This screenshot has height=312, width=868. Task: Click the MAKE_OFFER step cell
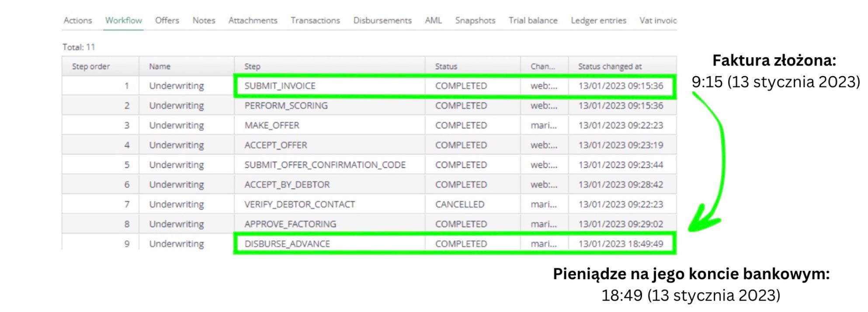click(x=272, y=125)
